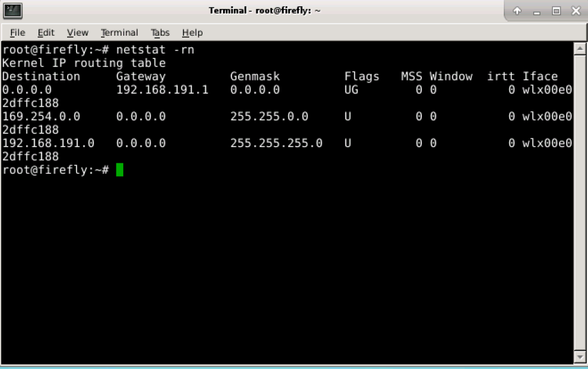Maximize the terminal window

tap(556, 11)
